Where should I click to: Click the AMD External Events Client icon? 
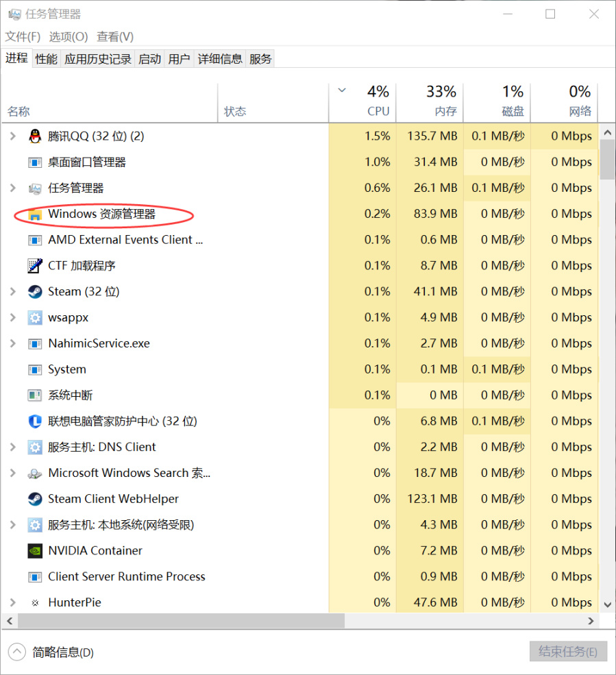click(x=35, y=240)
